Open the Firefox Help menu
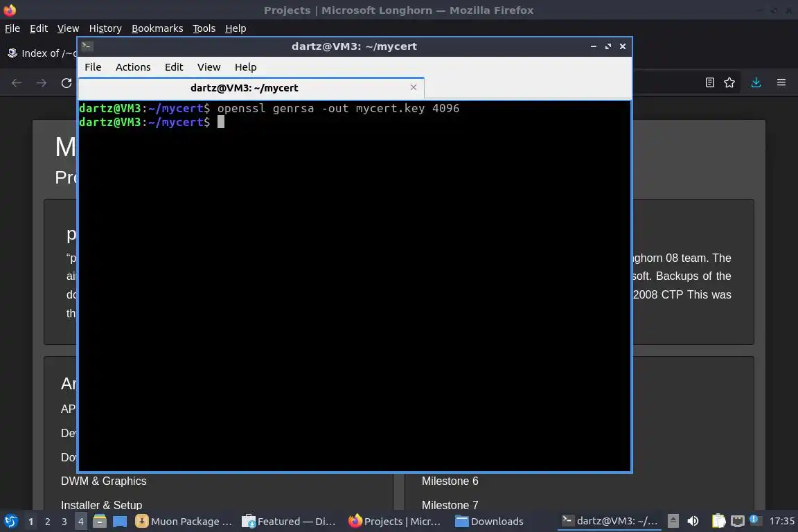This screenshot has width=798, height=532. point(236,28)
